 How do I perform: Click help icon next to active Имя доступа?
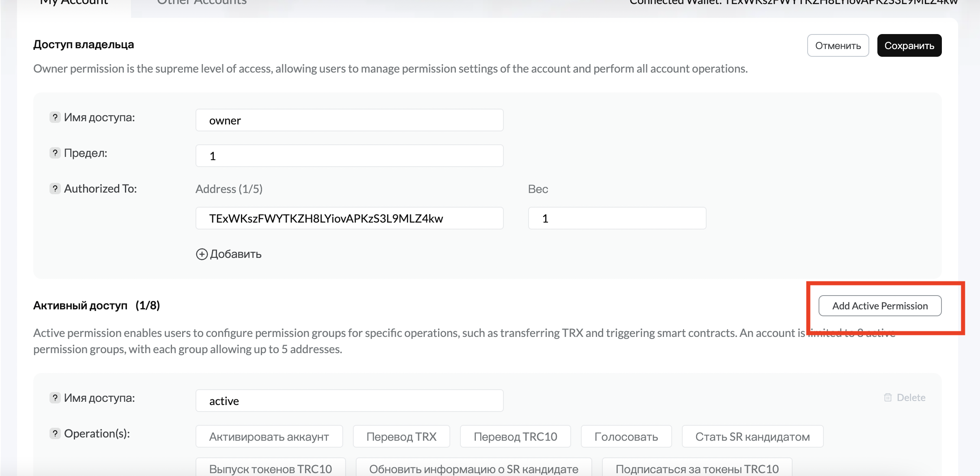[x=55, y=398]
